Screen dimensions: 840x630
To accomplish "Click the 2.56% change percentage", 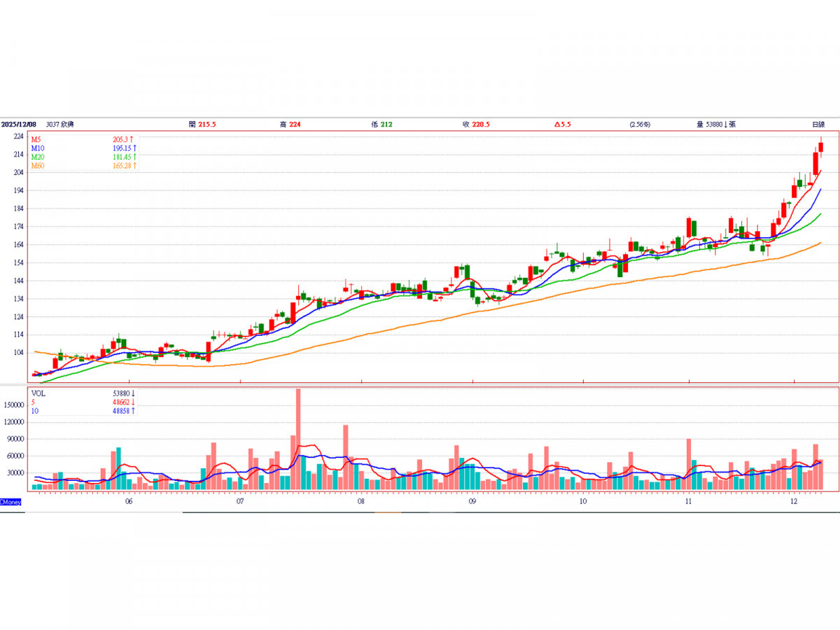I will click(x=640, y=124).
